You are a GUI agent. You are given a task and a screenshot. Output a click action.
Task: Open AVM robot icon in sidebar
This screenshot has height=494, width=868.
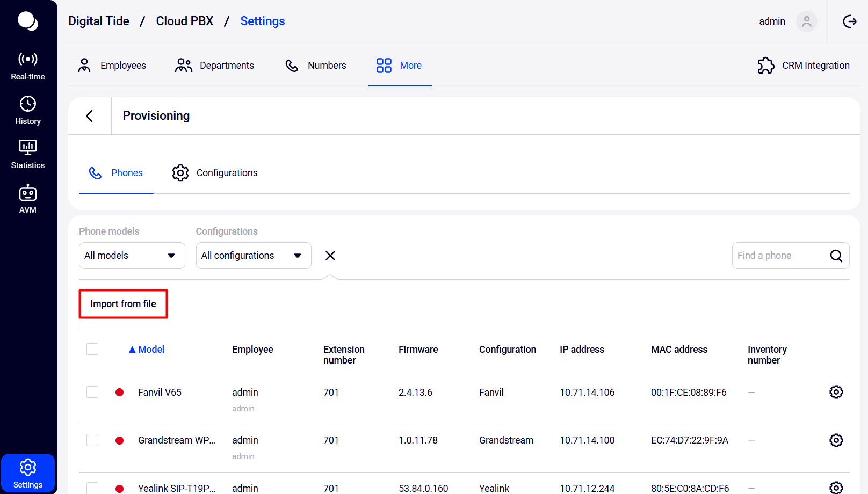(x=28, y=199)
